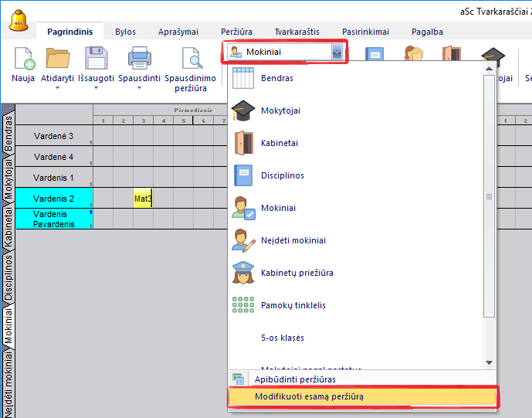The width and height of the screenshot is (532, 418).
Task: Expand the Mokiniai view combo box
Action: click(337, 52)
